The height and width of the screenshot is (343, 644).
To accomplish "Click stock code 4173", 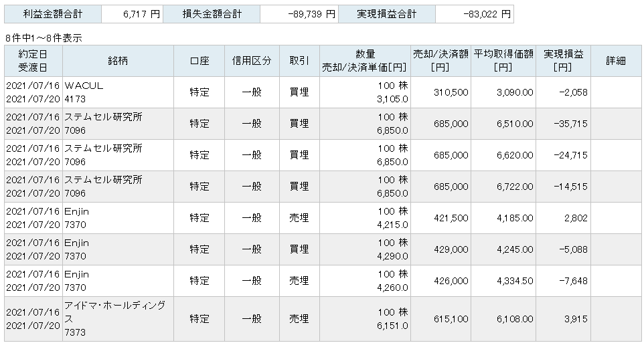I will tap(75, 99).
